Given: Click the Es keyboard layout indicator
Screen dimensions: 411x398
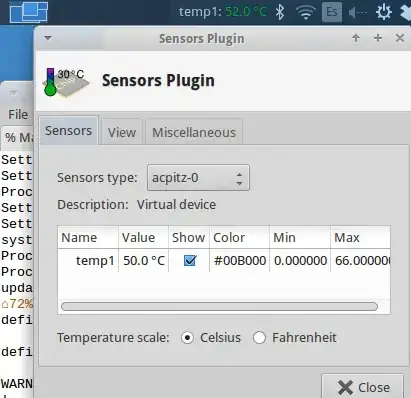Looking at the screenshot, I should coord(332,12).
